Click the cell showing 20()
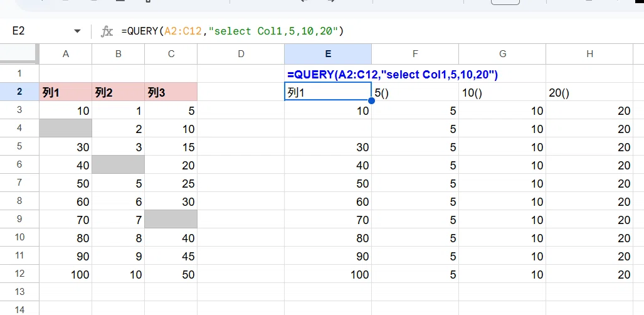644x315 pixels. click(590, 92)
